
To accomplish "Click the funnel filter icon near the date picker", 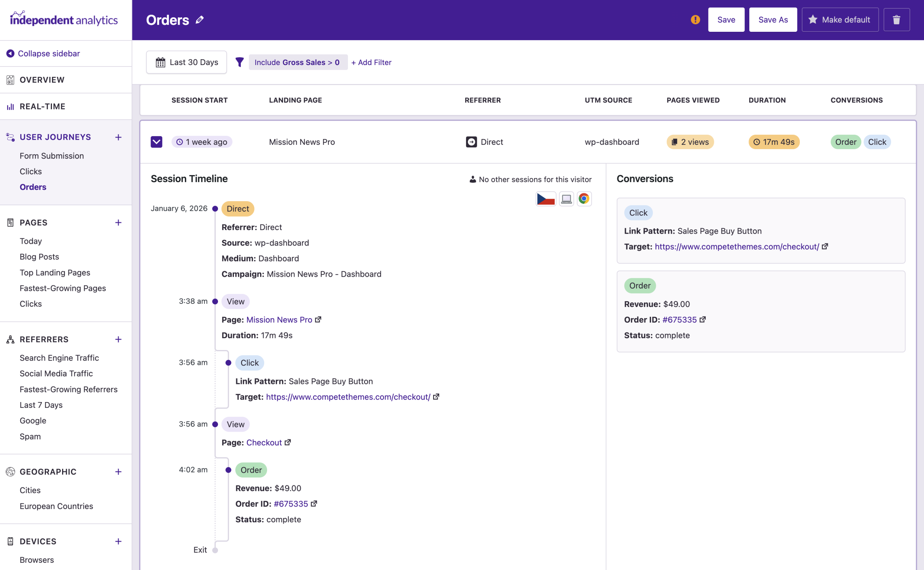I will pyautogui.click(x=240, y=62).
